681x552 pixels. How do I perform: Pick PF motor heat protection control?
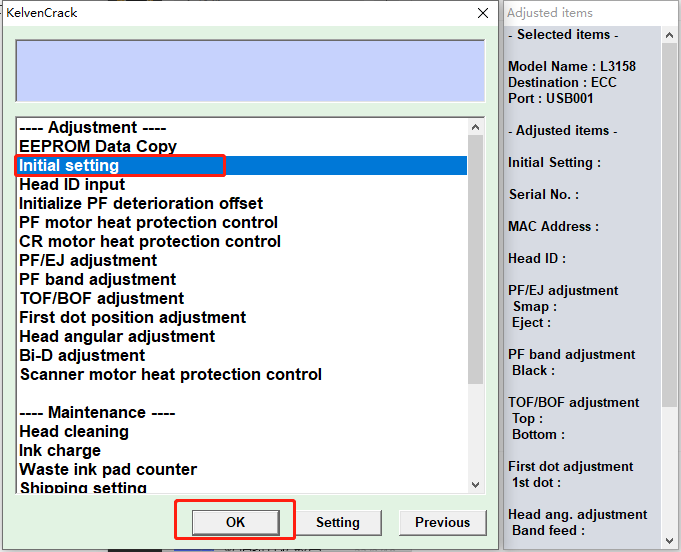148,223
